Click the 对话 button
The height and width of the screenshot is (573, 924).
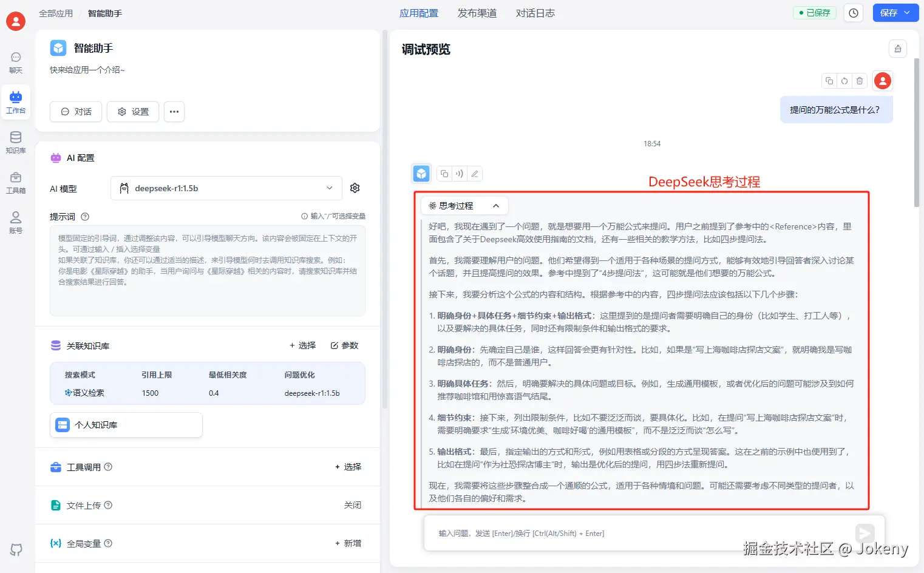click(x=76, y=112)
